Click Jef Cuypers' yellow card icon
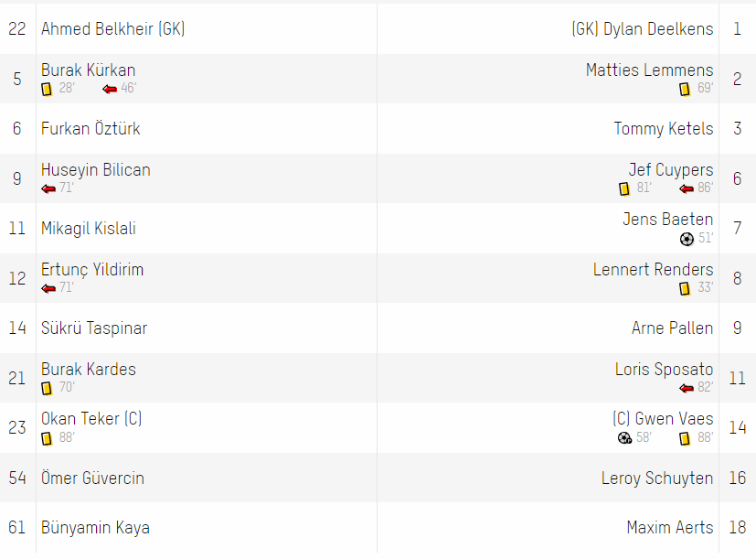Image resolution: width=756 pixels, height=559 pixels. [x=624, y=188]
